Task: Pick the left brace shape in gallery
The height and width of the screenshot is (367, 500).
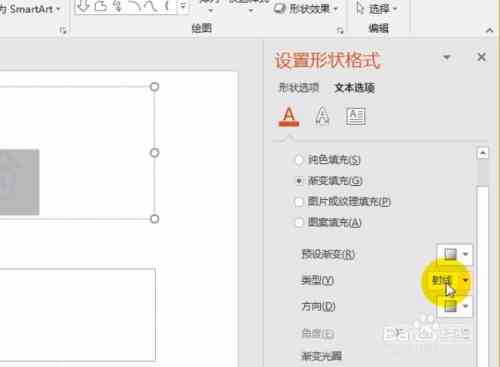Action: click(x=168, y=6)
